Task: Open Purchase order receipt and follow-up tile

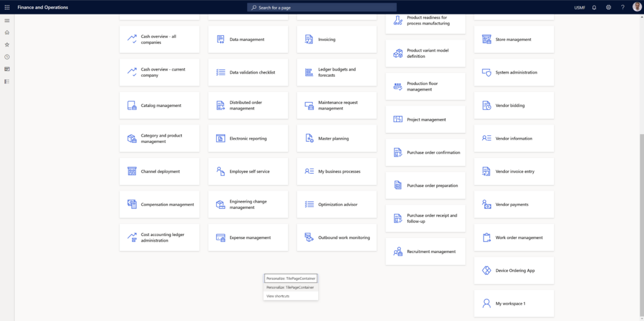Action: tap(426, 218)
